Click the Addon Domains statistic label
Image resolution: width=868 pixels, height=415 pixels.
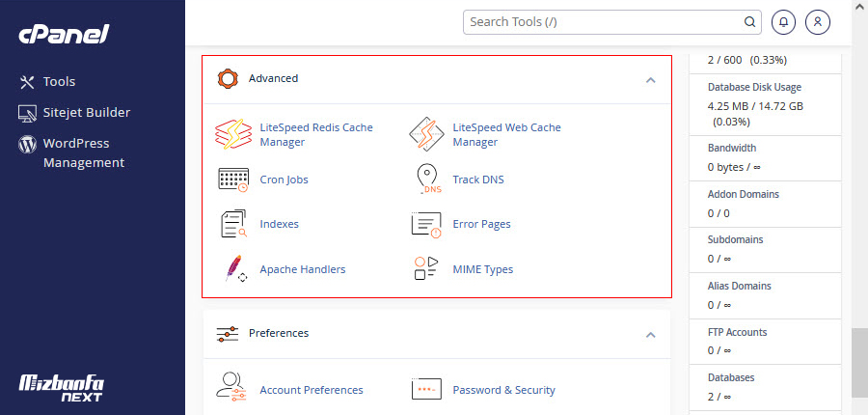[743, 195]
